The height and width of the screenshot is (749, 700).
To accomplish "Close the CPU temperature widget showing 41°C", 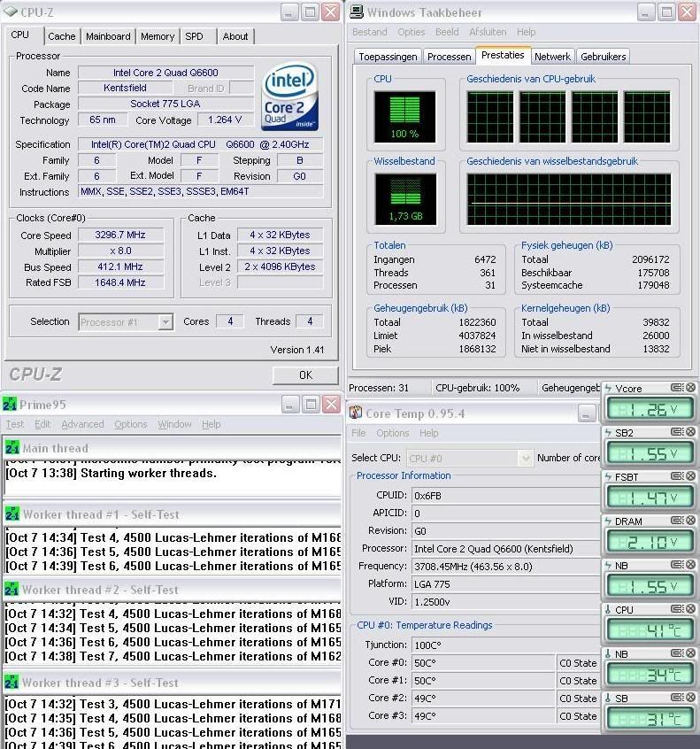I will click(x=690, y=608).
